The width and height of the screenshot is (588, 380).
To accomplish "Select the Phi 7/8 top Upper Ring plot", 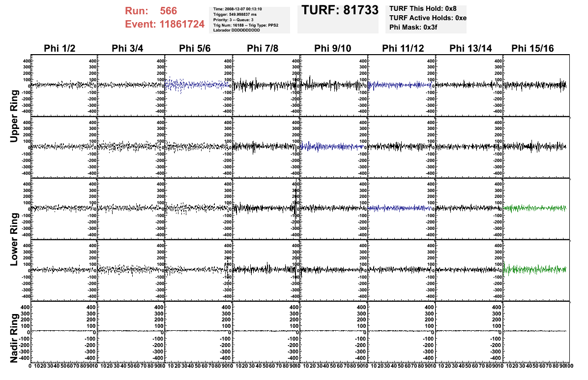I will tap(266, 85).
